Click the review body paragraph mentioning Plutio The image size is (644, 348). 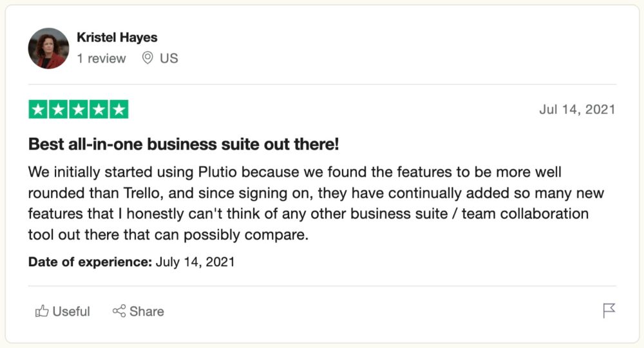click(316, 203)
